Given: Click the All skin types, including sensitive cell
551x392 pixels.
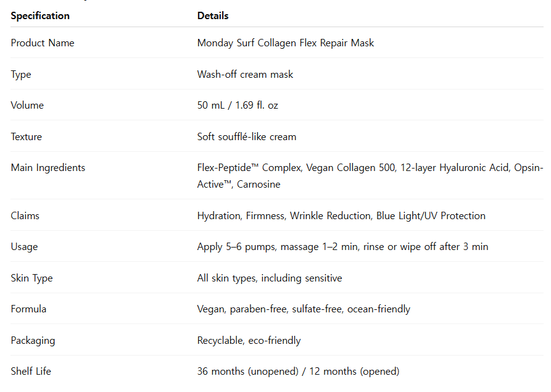Looking at the screenshot, I should 270,278.
